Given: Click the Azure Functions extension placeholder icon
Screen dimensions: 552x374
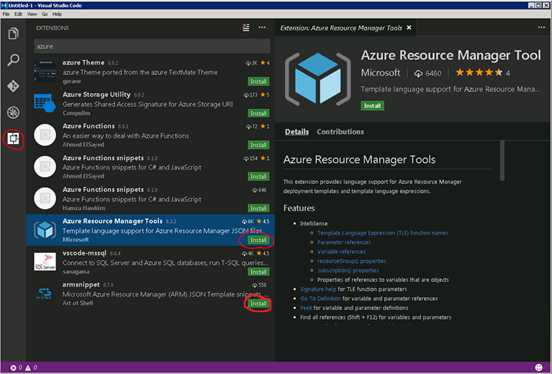Looking at the screenshot, I should tap(45, 135).
